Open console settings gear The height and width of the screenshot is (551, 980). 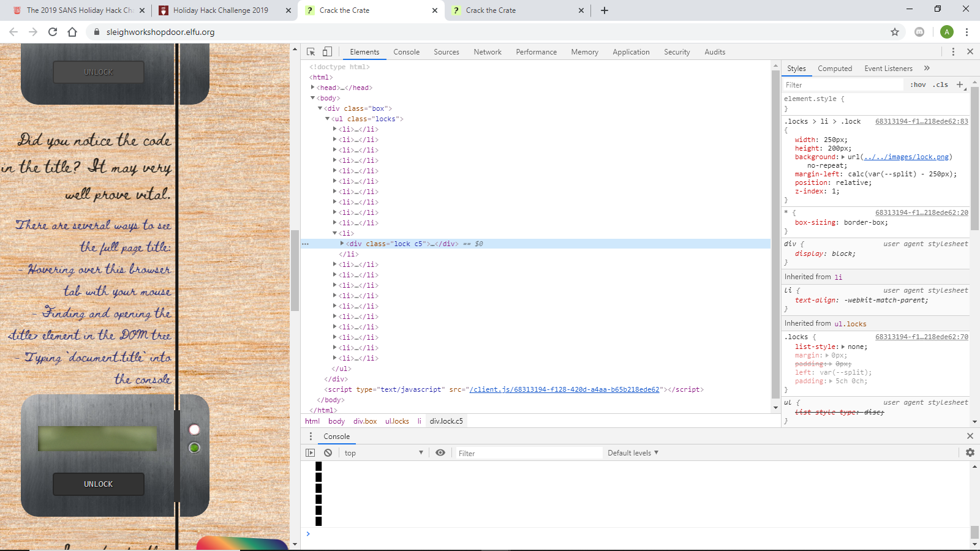click(970, 453)
